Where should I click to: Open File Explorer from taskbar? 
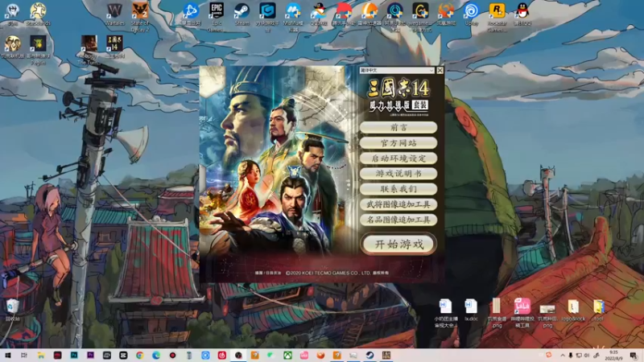click(41, 356)
